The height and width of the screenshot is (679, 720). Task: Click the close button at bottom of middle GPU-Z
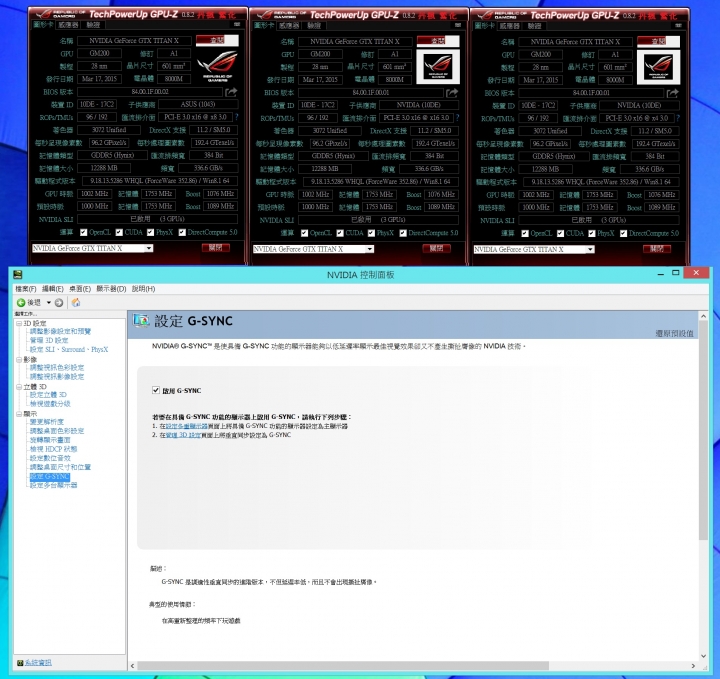coord(437,248)
